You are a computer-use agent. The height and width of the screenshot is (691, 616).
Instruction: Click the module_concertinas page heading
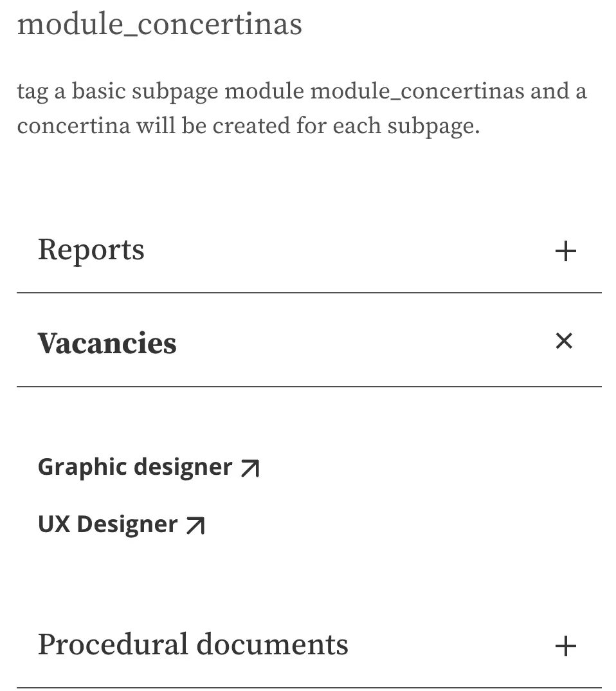[159, 24]
